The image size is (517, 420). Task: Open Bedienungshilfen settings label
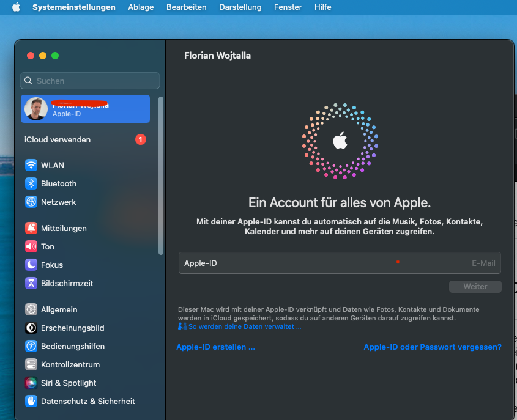tap(73, 347)
